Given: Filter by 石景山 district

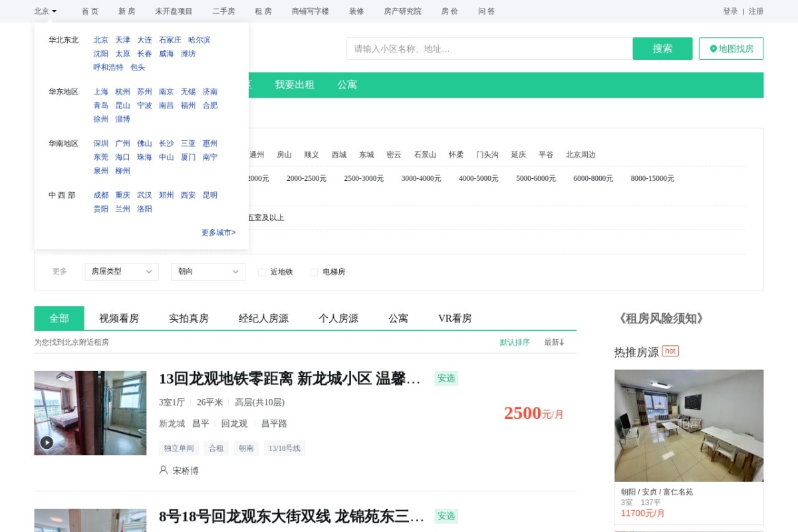Looking at the screenshot, I should (x=425, y=154).
